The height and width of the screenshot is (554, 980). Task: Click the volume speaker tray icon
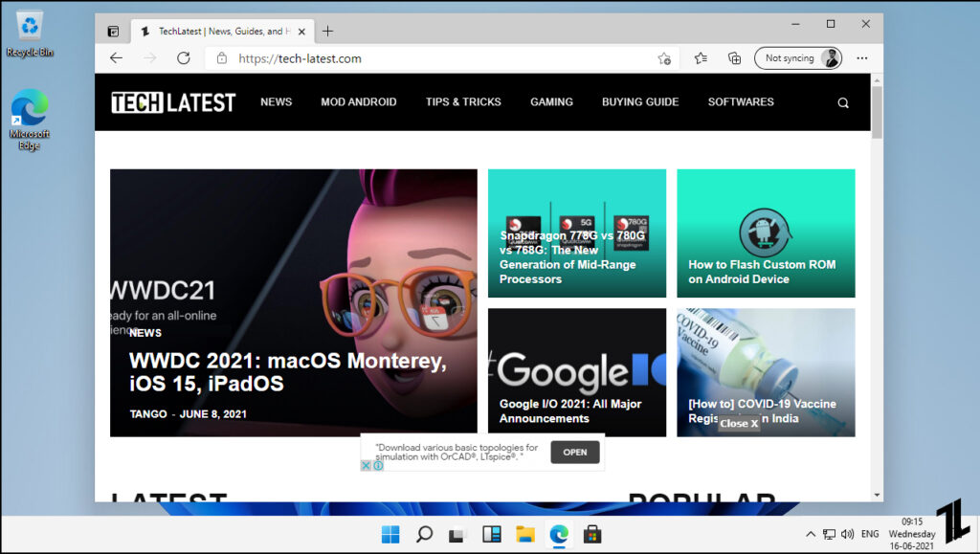pyautogui.click(x=848, y=534)
